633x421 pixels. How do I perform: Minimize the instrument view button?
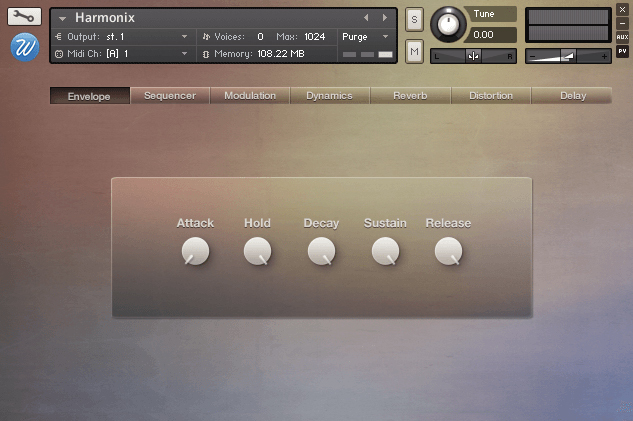622,23
